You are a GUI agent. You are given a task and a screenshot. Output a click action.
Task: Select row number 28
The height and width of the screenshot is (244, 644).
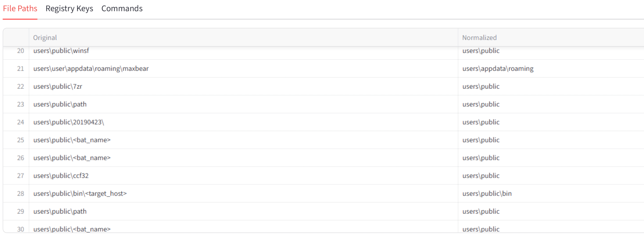(x=21, y=194)
